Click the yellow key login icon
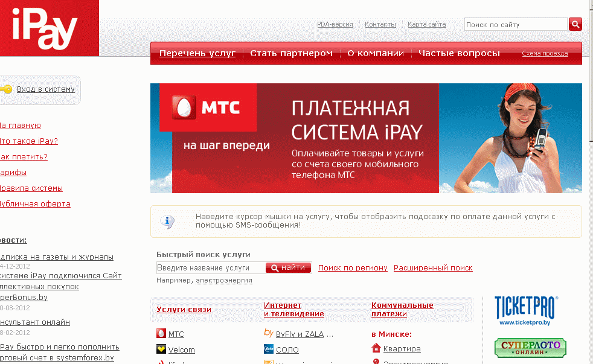The height and width of the screenshot is (364, 593). [x=6, y=89]
